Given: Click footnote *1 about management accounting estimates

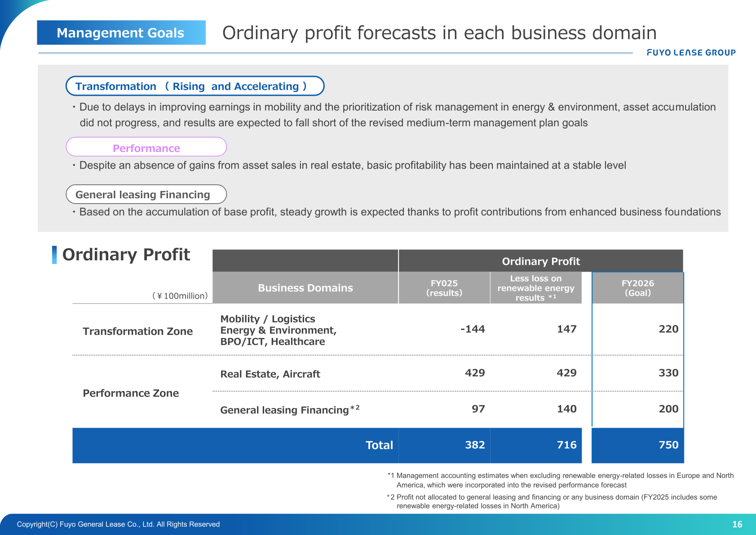Looking at the screenshot, I should click(x=561, y=480).
